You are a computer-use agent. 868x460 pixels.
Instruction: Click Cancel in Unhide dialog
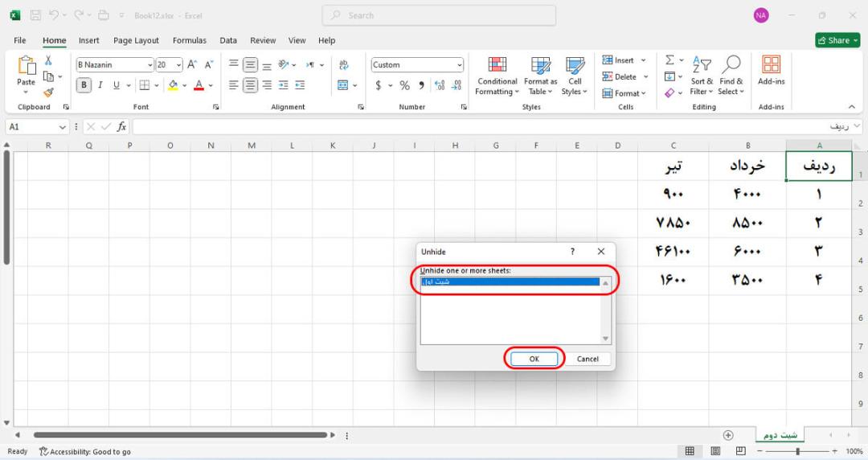(588, 359)
